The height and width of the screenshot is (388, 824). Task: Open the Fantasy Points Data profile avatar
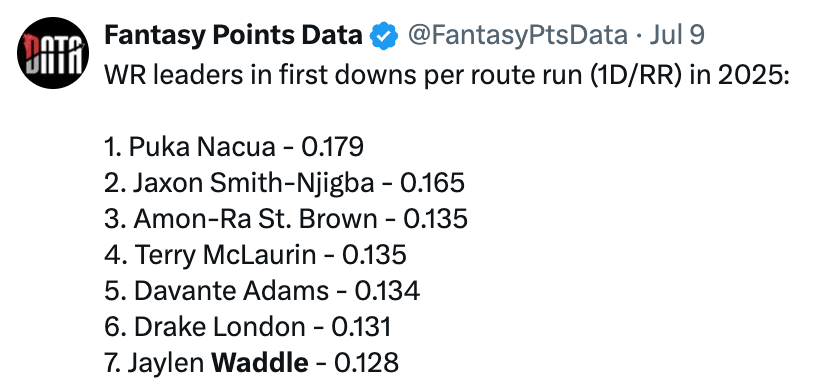tap(53, 53)
